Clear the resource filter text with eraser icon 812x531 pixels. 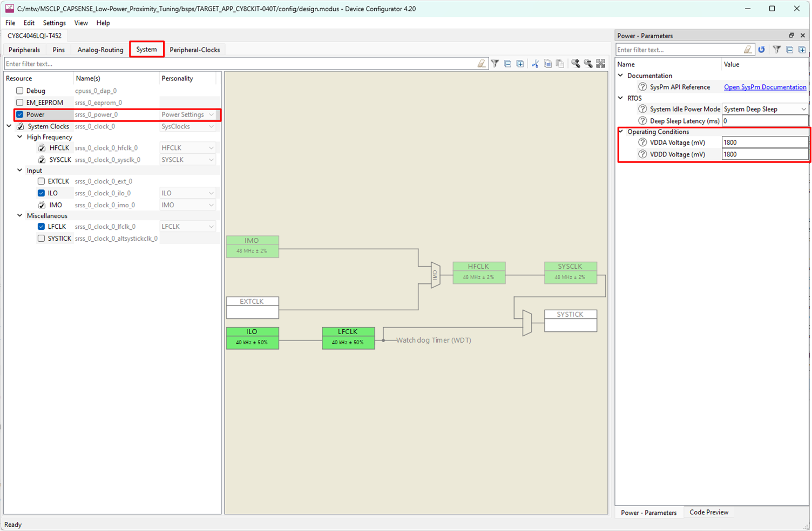pyautogui.click(x=482, y=64)
